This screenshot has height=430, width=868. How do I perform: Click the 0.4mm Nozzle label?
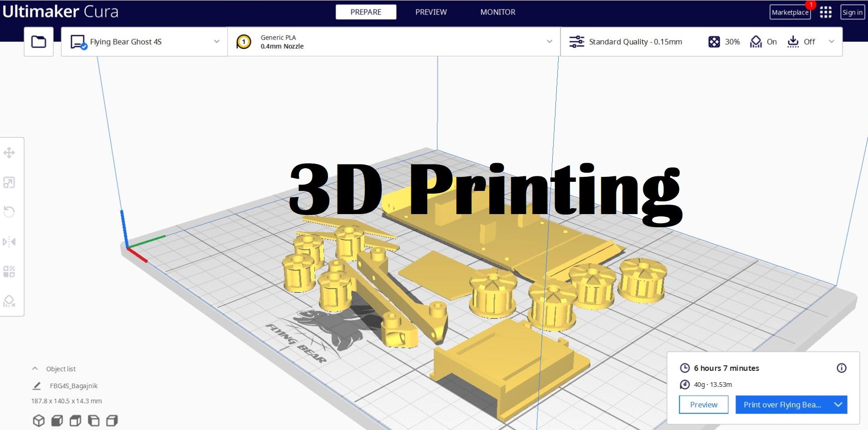point(282,46)
